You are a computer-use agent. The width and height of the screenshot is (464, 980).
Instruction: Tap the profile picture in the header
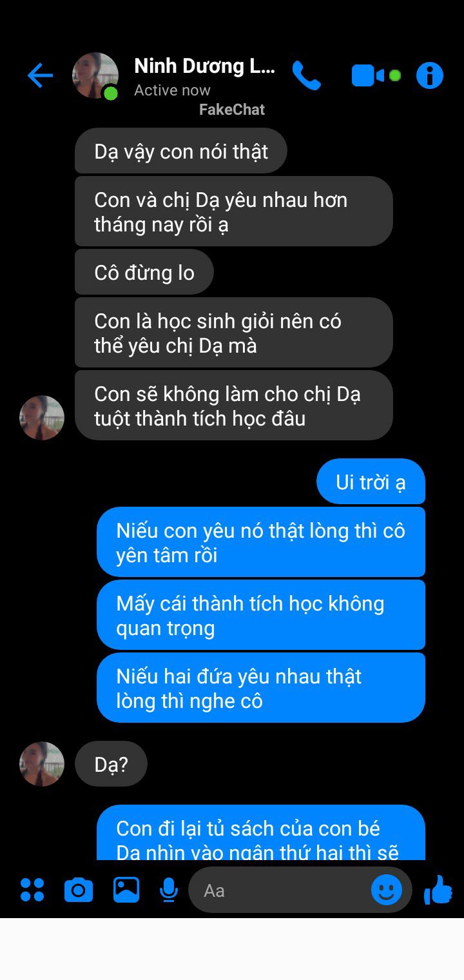coord(95,76)
